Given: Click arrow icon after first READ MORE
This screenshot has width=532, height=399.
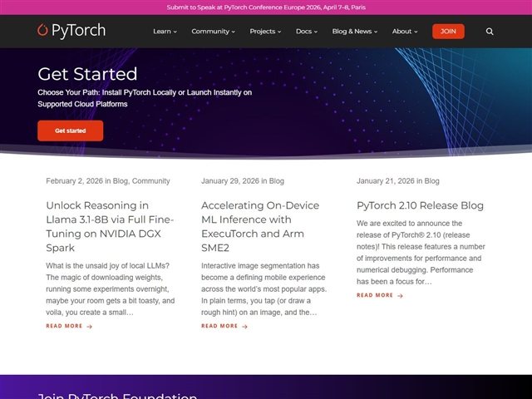Looking at the screenshot, I should click(x=89, y=327).
